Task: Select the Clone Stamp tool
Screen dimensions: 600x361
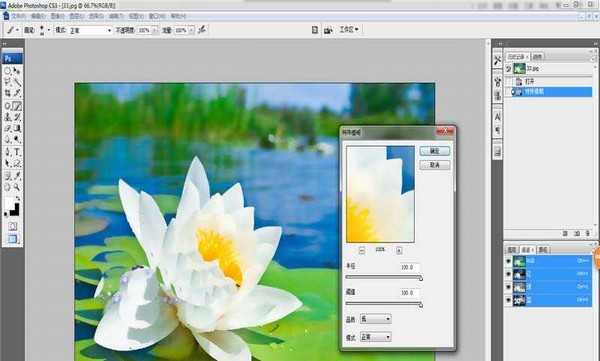Action: (x=8, y=117)
